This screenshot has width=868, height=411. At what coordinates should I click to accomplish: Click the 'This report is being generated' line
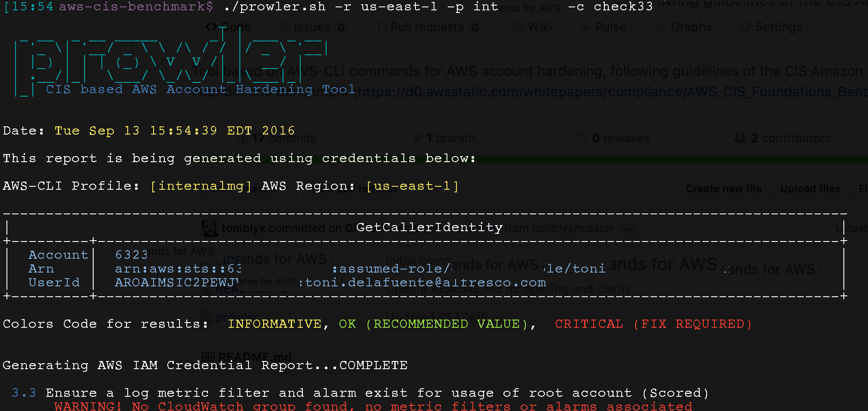pos(239,159)
